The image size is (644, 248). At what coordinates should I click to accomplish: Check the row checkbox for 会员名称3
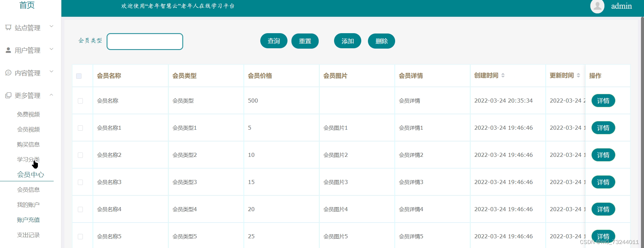click(x=80, y=182)
